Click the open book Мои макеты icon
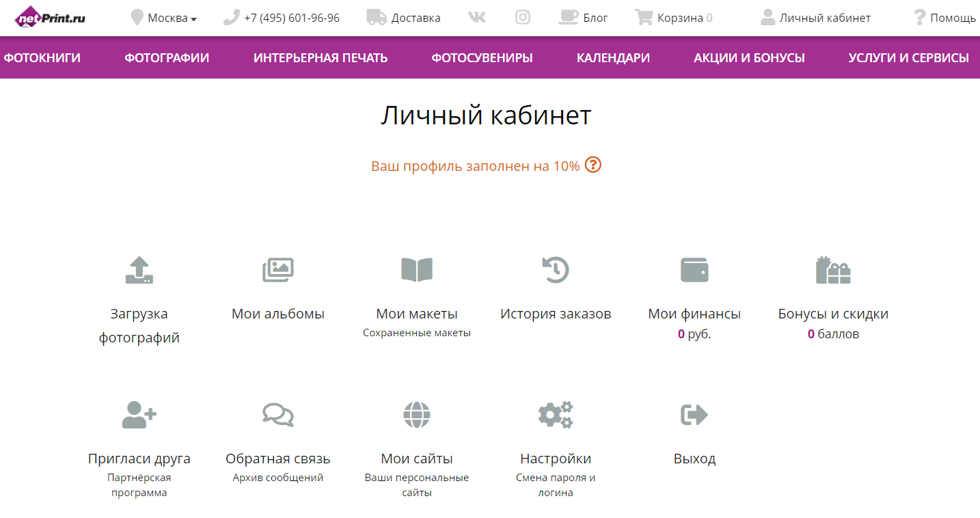Image resolution: width=980 pixels, height=518 pixels. [x=417, y=270]
